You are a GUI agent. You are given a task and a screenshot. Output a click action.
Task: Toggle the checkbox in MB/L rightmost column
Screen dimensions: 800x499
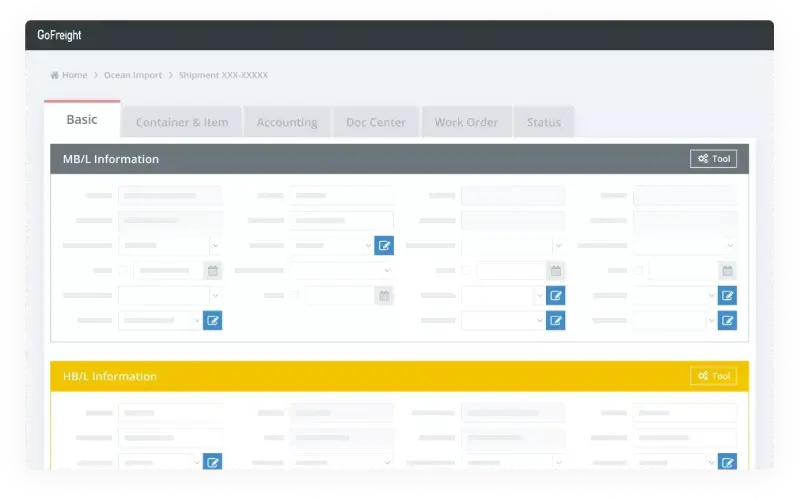[641, 270]
